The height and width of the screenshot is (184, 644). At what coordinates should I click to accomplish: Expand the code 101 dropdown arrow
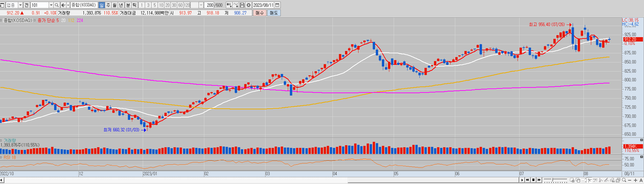[x=51, y=5]
